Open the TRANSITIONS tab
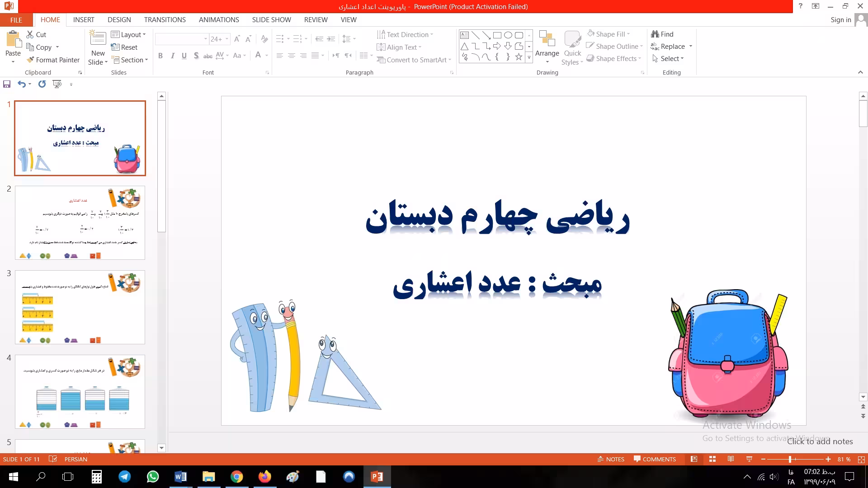The width and height of the screenshot is (868, 488). pos(165,20)
